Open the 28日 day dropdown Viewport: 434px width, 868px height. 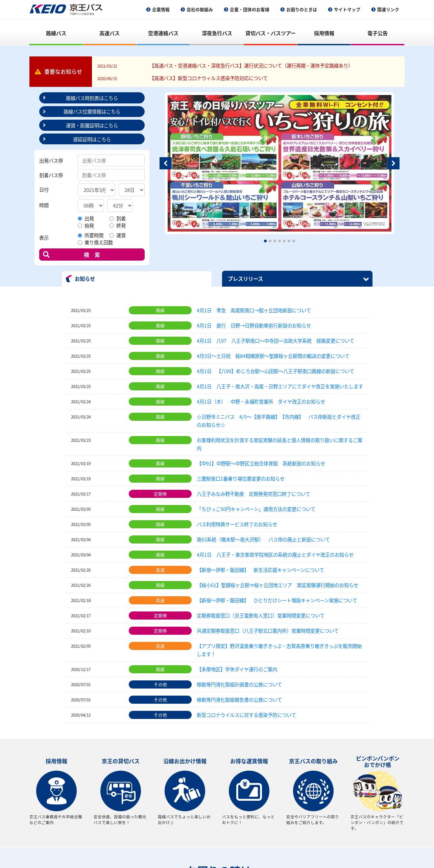point(132,190)
